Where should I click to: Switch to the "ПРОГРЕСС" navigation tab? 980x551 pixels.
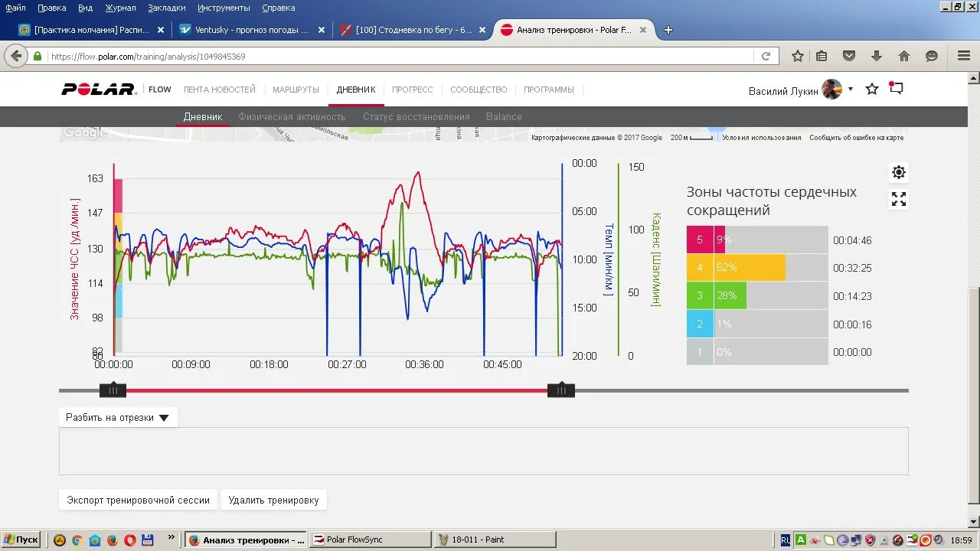pyautogui.click(x=412, y=90)
